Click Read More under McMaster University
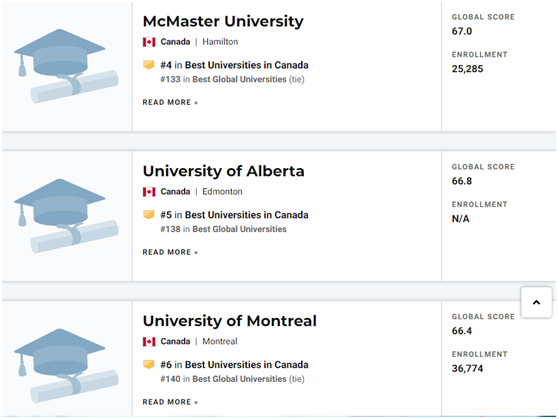Viewport: 558px width, 419px height. click(x=170, y=103)
